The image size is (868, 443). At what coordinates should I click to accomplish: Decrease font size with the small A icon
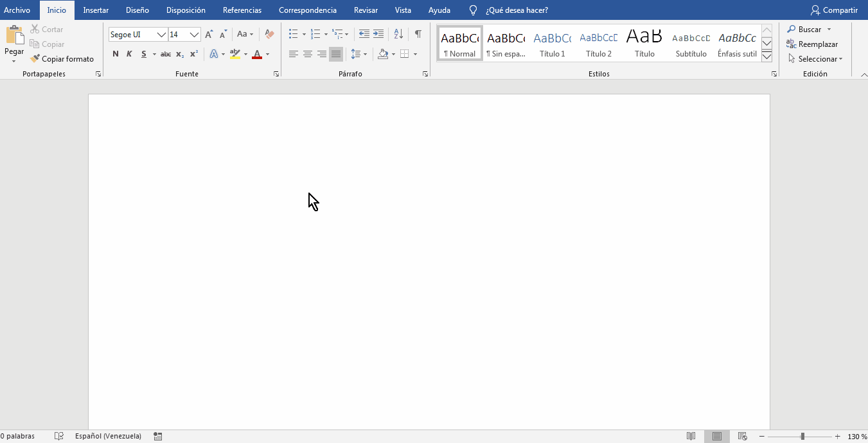223,35
